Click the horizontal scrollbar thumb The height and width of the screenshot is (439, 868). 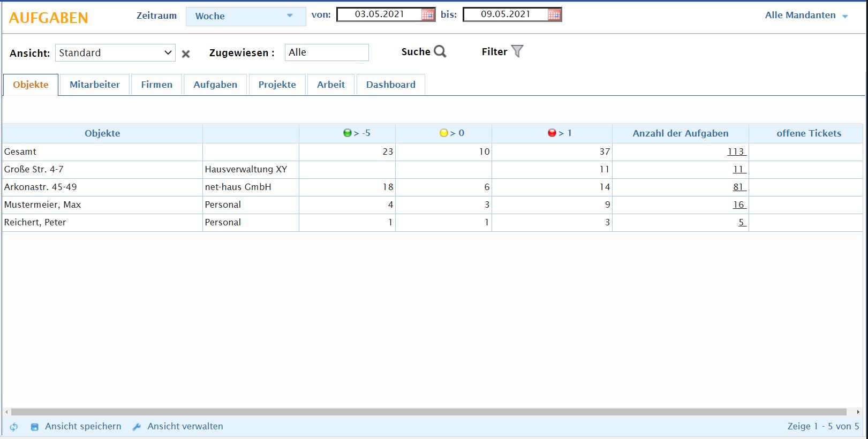[428, 412]
